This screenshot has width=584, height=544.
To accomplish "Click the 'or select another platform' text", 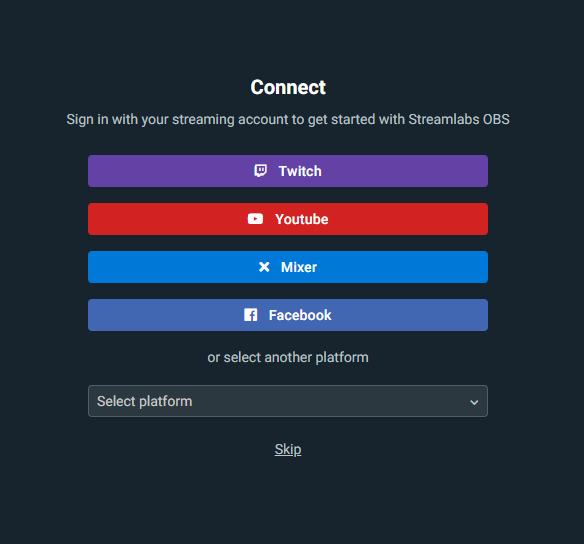I will point(288,357).
